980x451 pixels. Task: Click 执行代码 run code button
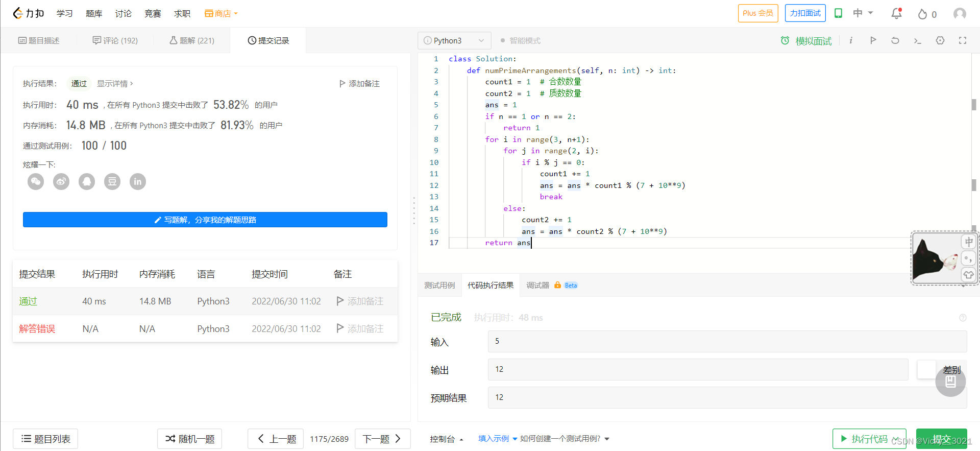click(869, 439)
